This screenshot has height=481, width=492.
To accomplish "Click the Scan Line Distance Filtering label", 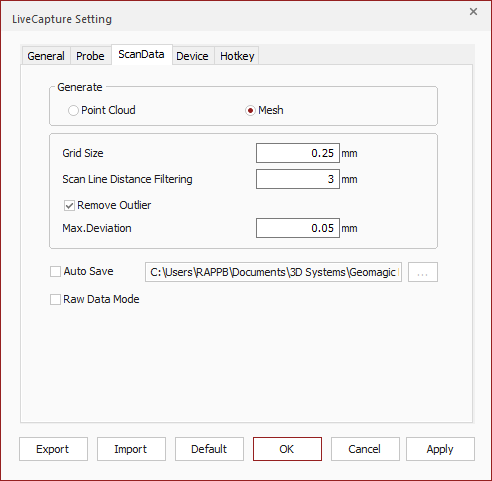I will pyautogui.click(x=127, y=179).
